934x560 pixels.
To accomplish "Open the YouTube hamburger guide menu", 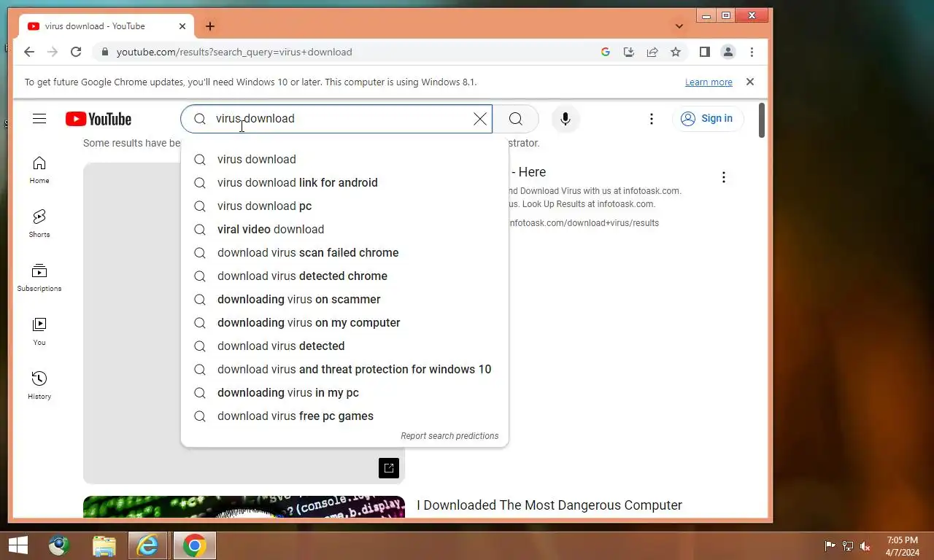I will (39, 119).
